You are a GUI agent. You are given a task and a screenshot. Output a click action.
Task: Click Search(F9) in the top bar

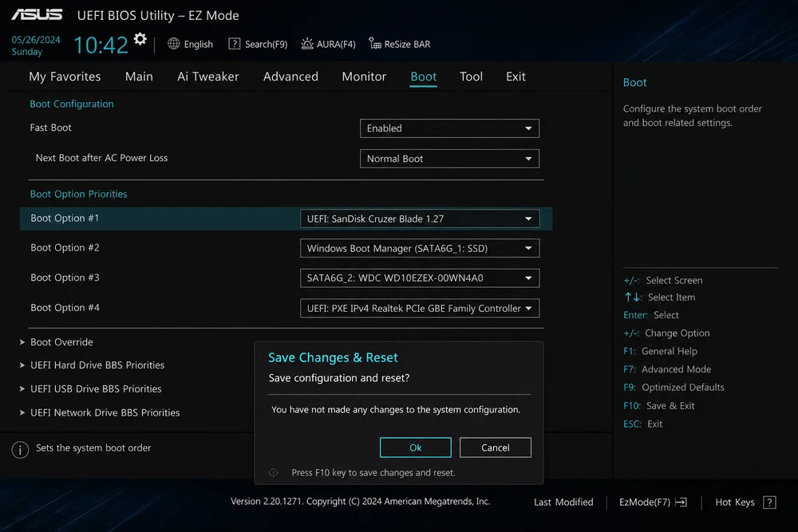click(x=267, y=44)
